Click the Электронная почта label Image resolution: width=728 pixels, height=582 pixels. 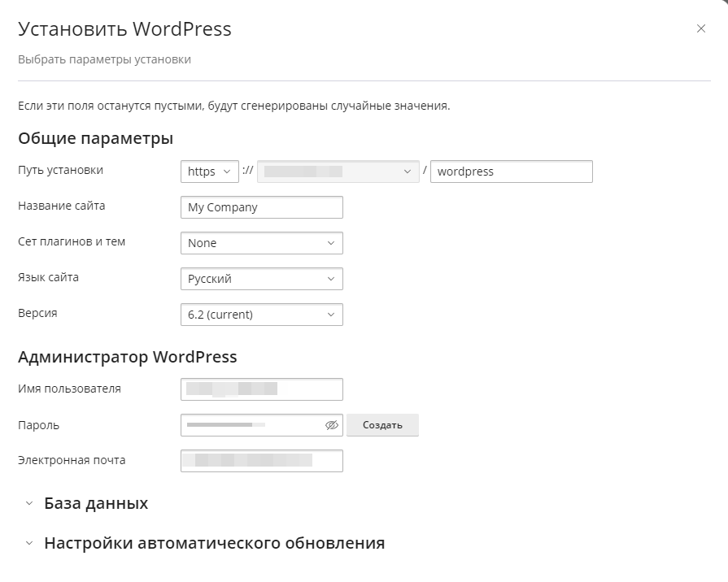72,460
